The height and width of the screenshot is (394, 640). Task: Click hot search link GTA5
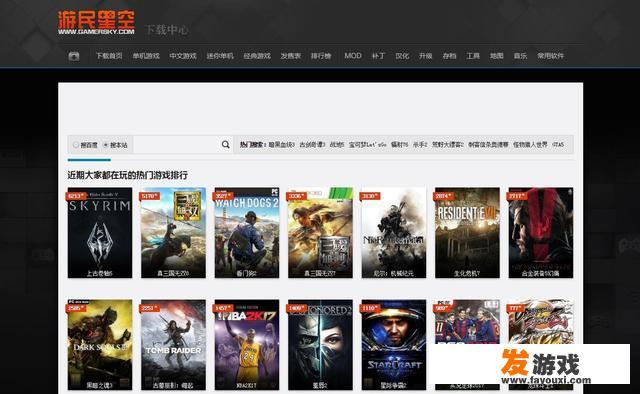[x=558, y=145]
